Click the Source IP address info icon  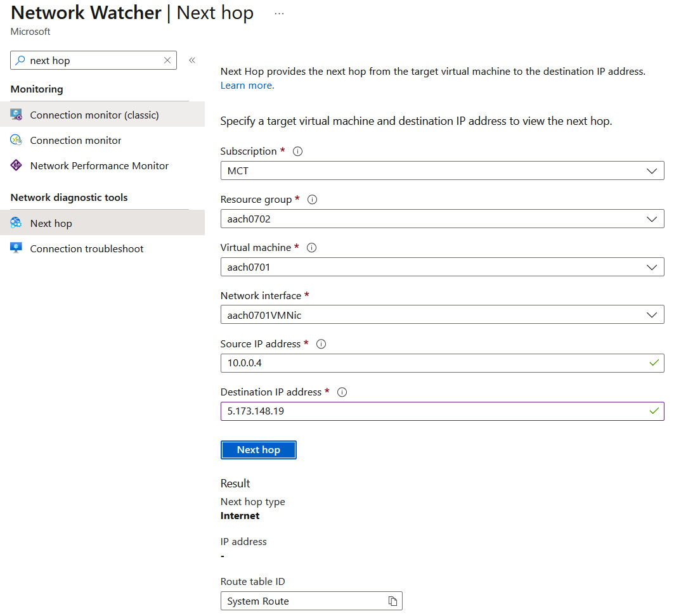click(321, 343)
